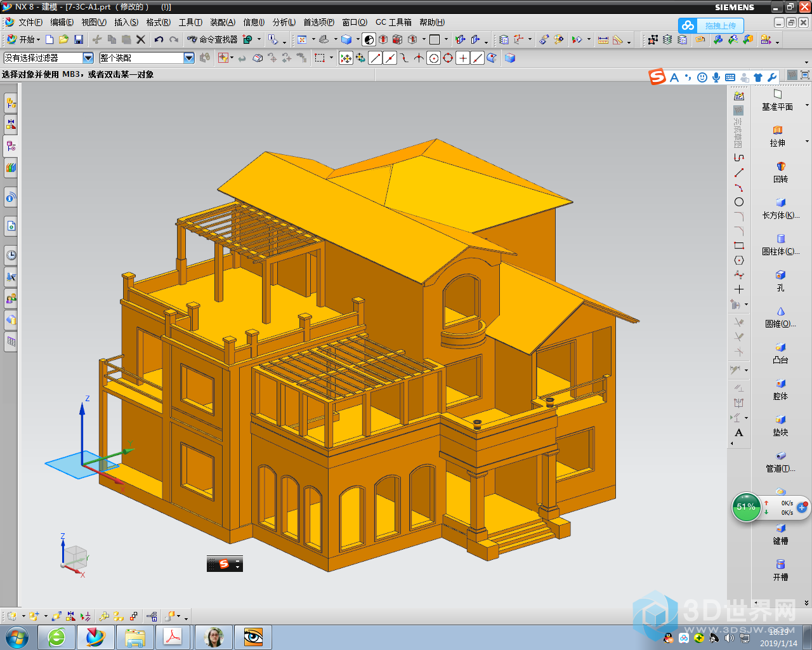Click the Fit view icon

302,39
